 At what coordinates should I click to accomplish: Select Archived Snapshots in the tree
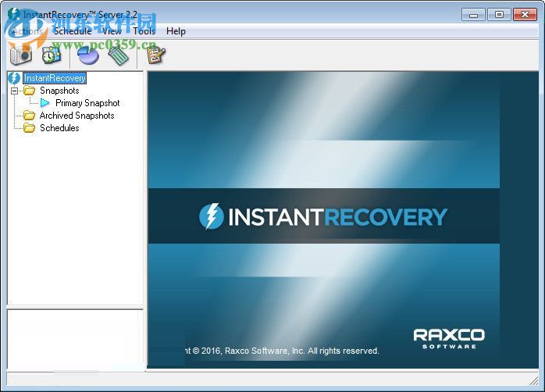click(x=77, y=116)
